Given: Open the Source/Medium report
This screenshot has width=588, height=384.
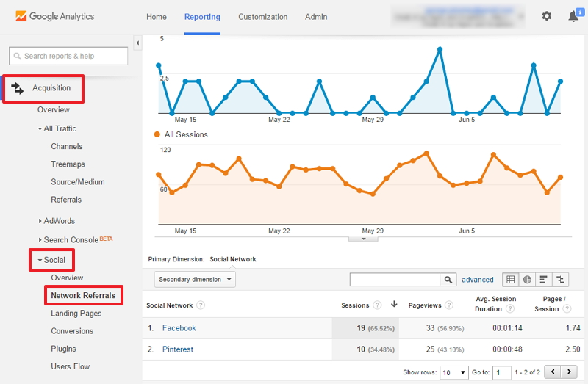Looking at the screenshot, I should coord(78,181).
